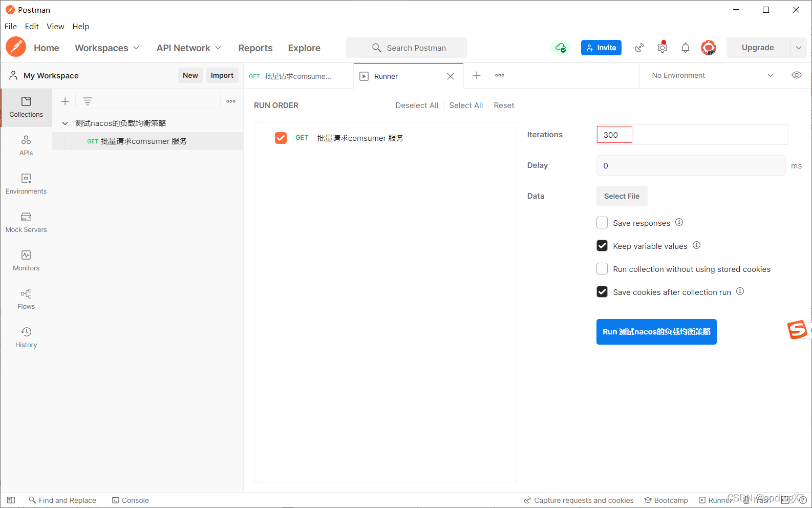This screenshot has height=508, width=812.
Task: Click the collections filter icon
Action: [x=88, y=101]
